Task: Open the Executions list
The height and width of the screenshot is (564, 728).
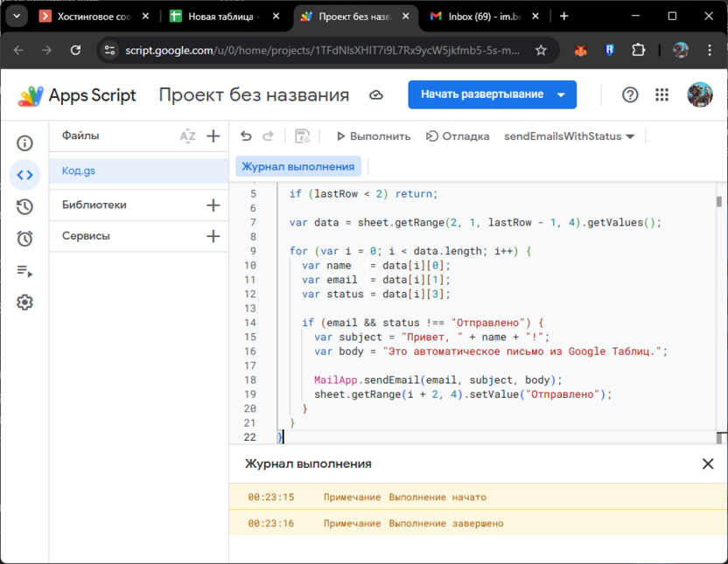Action: pyautogui.click(x=24, y=205)
